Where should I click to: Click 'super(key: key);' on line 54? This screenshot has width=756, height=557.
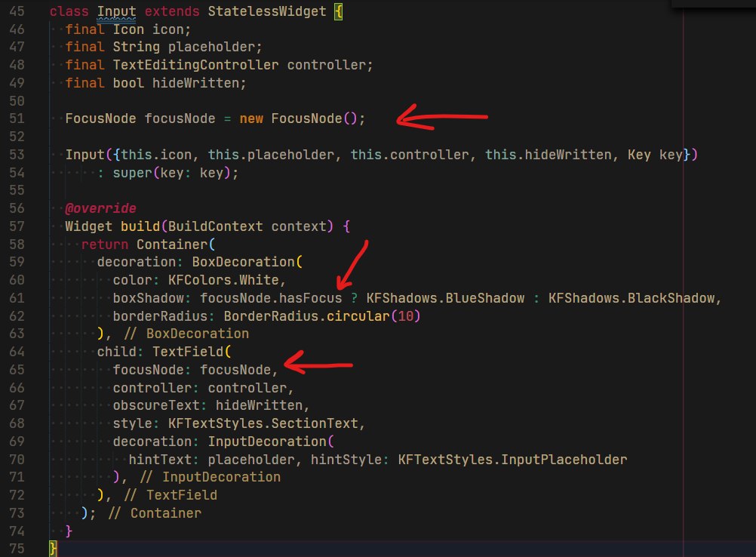[x=176, y=173]
